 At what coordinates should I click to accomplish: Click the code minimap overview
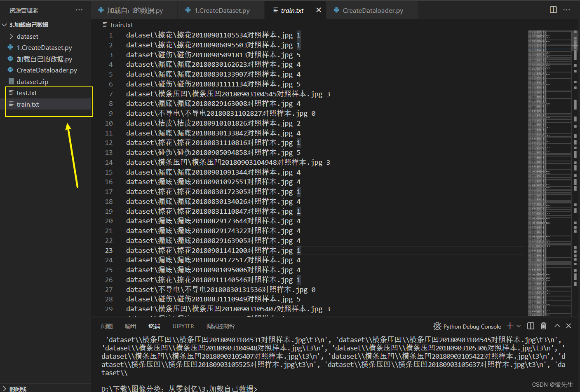(x=550, y=173)
